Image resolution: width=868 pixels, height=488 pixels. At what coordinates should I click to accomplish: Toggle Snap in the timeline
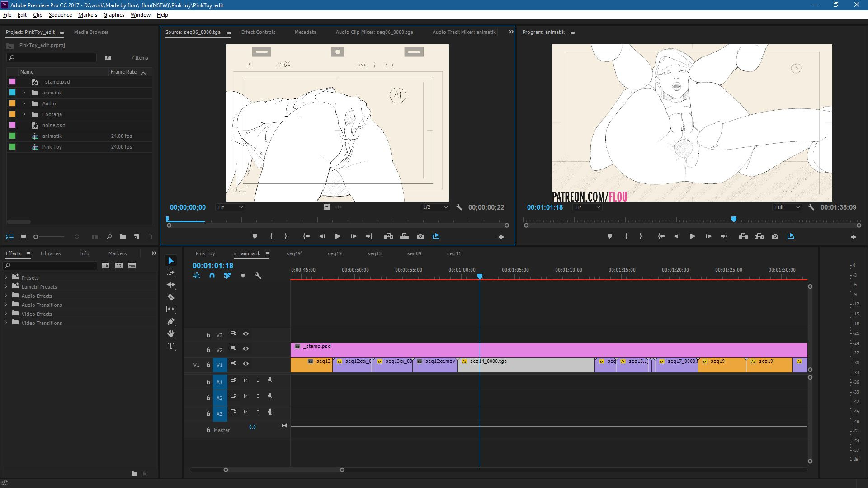212,276
